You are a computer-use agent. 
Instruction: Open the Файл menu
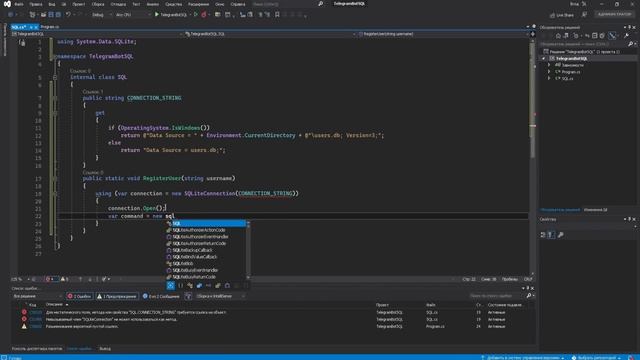point(19,4)
